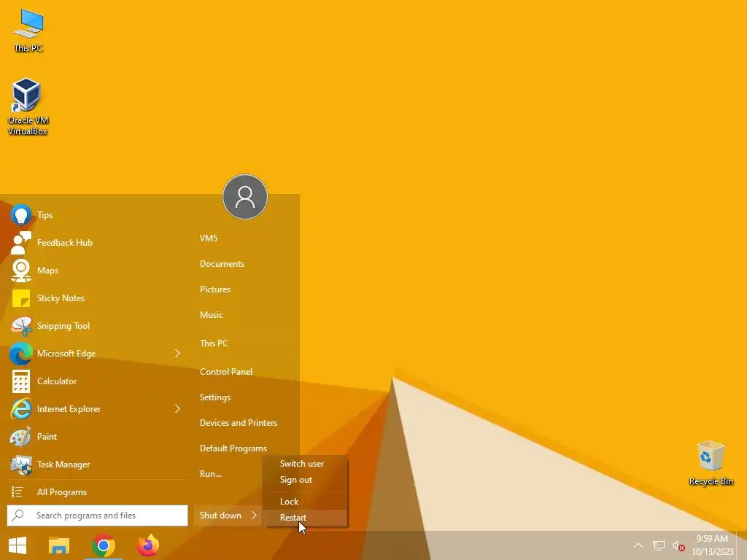The width and height of the screenshot is (747, 560).
Task: Click the Microsoft Edge icon
Action: pyautogui.click(x=21, y=354)
